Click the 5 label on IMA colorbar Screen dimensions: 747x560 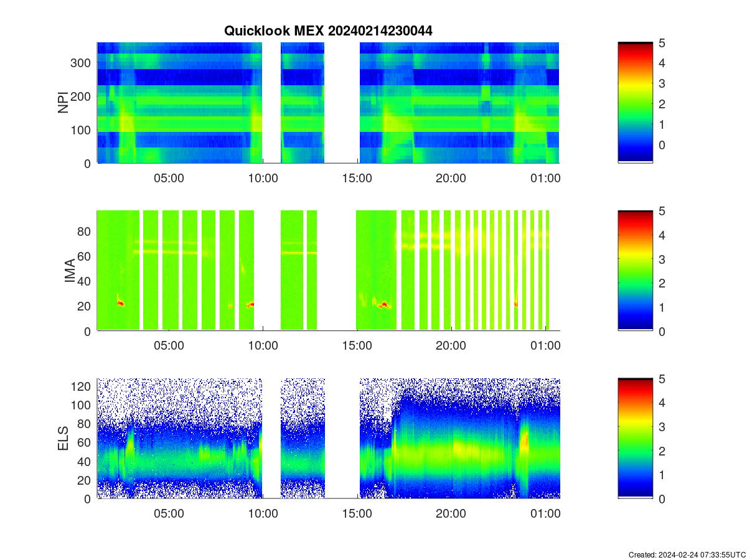tap(661, 211)
